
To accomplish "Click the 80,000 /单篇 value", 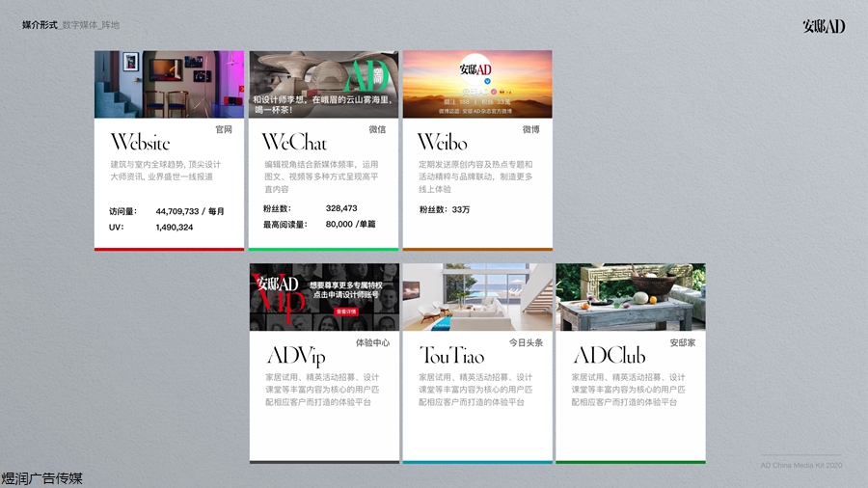I will (x=350, y=224).
